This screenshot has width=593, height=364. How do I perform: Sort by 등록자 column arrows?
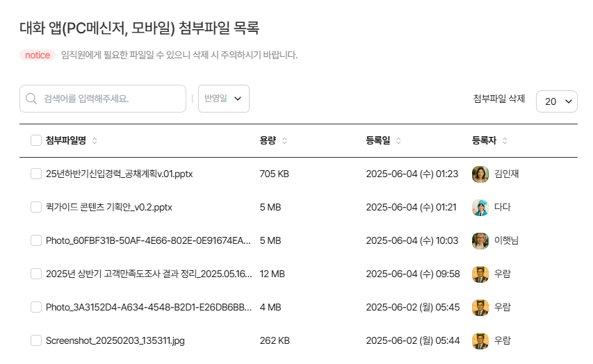(505, 141)
